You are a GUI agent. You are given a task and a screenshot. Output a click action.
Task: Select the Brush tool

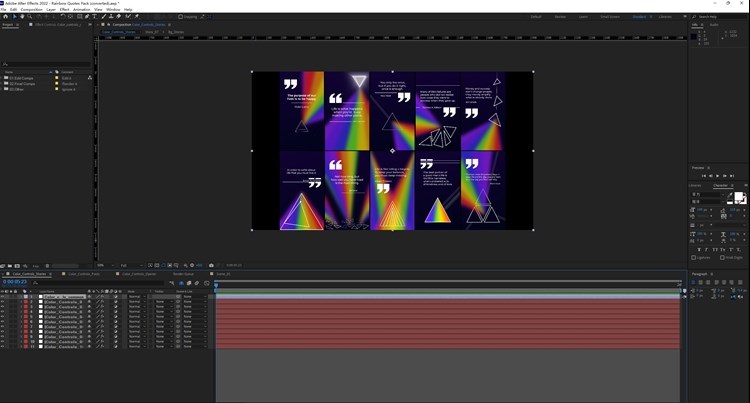(104, 16)
